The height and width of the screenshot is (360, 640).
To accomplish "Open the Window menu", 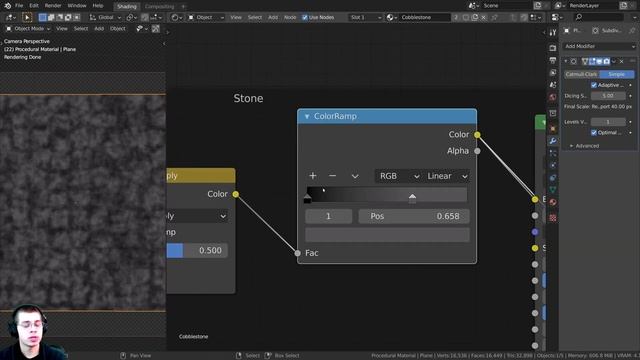I will pos(77,6).
